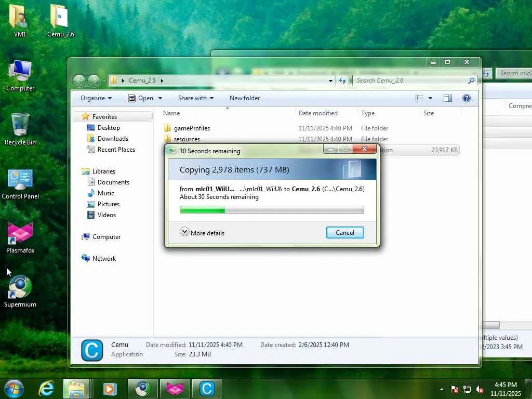This screenshot has width=532, height=399.
Task: Show hidden tray icons arrow
Action: (442, 389)
